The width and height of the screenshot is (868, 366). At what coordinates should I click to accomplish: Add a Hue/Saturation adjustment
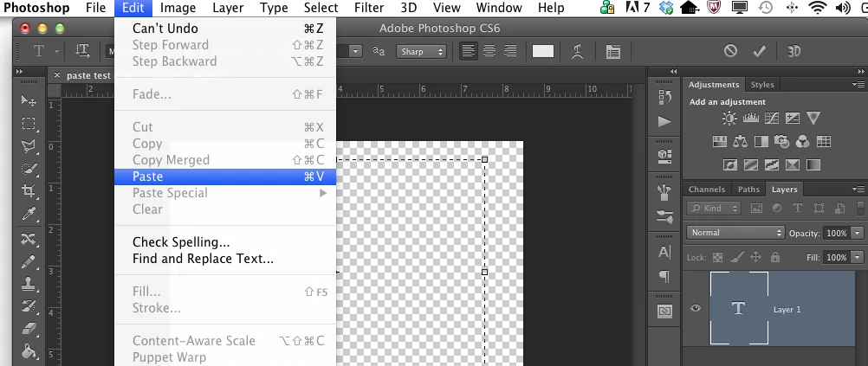click(719, 142)
